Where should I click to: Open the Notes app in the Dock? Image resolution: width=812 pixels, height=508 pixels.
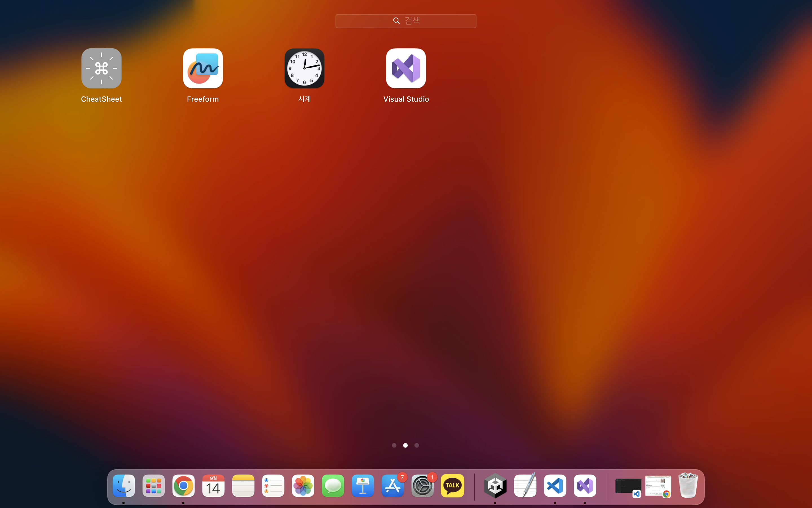(243, 486)
